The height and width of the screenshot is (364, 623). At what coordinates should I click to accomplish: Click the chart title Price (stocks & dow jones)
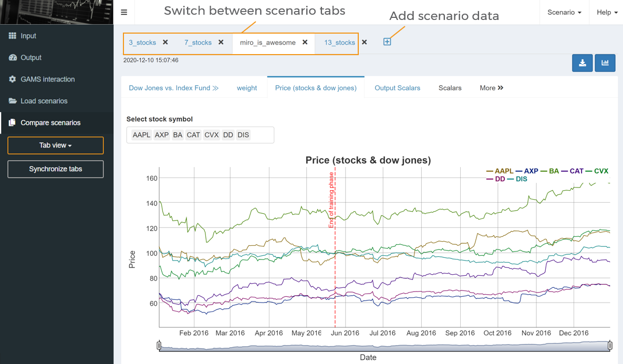[368, 160]
